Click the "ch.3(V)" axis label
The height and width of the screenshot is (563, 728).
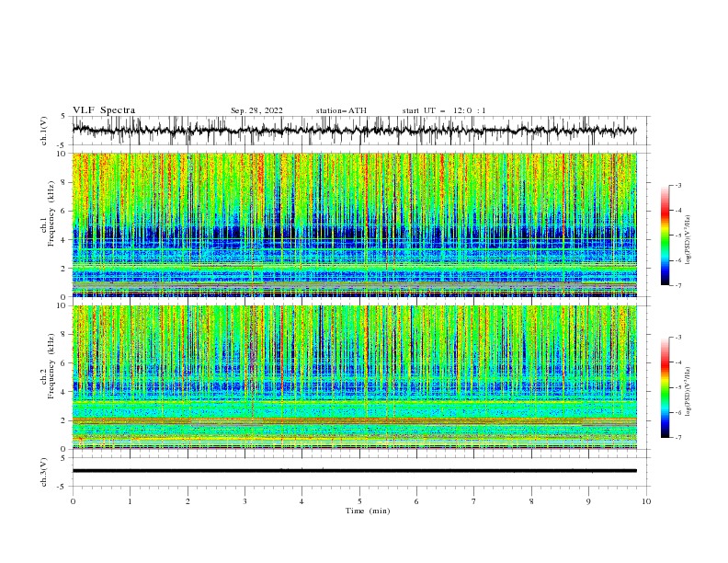[44, 472]
